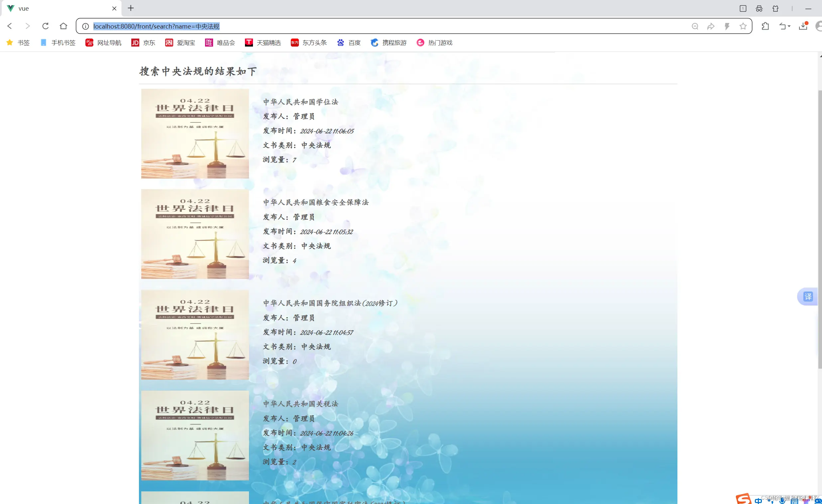The image size is (822, 504).
Task: Click thumbnail image of 学位法 result
Action: (195, 134)
